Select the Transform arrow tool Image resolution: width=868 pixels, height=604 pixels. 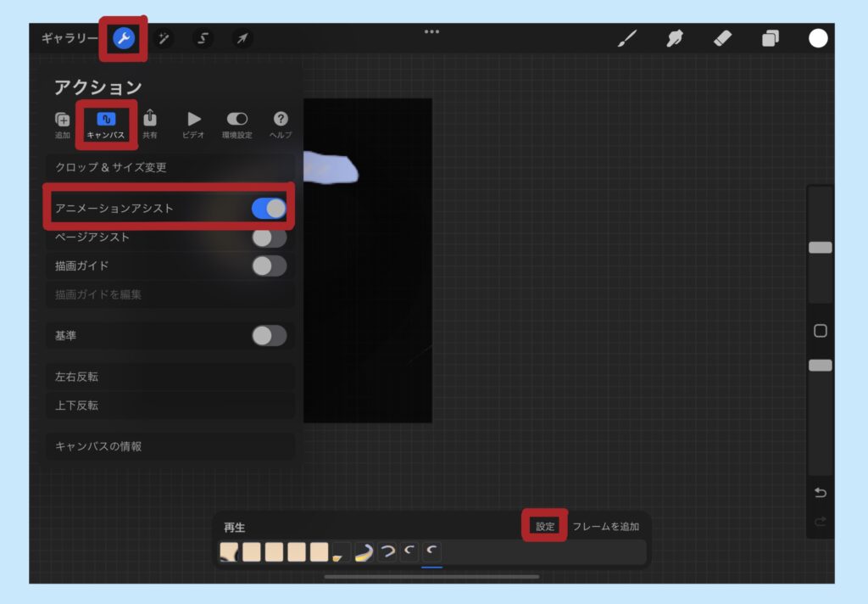pos(242,38)
